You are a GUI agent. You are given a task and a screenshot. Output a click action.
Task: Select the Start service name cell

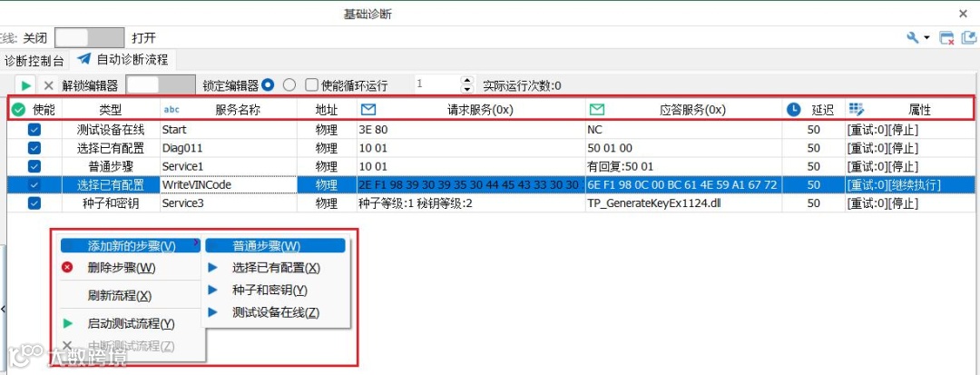(228, 130)
